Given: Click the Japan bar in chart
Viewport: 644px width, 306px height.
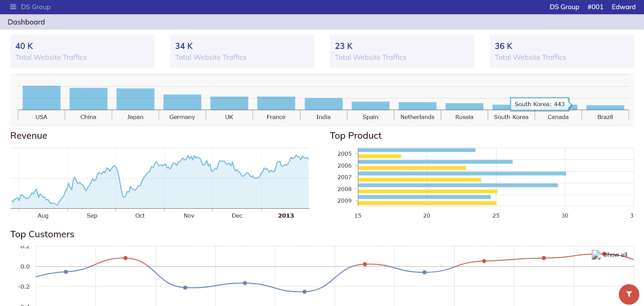Looking at the screenshot, I should [x=135, y=99].
